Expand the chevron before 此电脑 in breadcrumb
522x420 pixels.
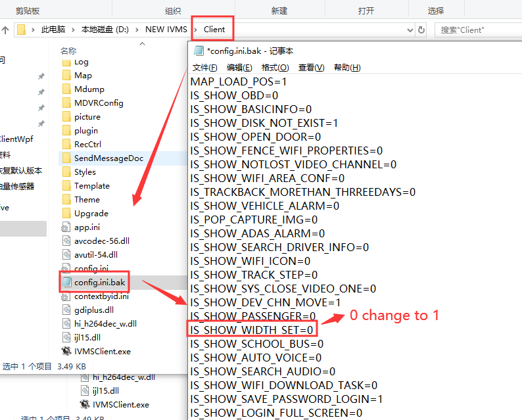(33, 30)
